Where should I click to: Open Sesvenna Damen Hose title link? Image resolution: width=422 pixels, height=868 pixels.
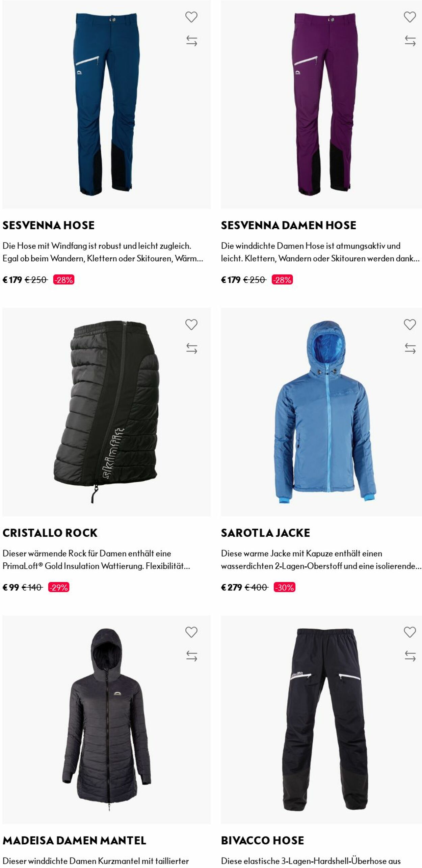point(289,225)
